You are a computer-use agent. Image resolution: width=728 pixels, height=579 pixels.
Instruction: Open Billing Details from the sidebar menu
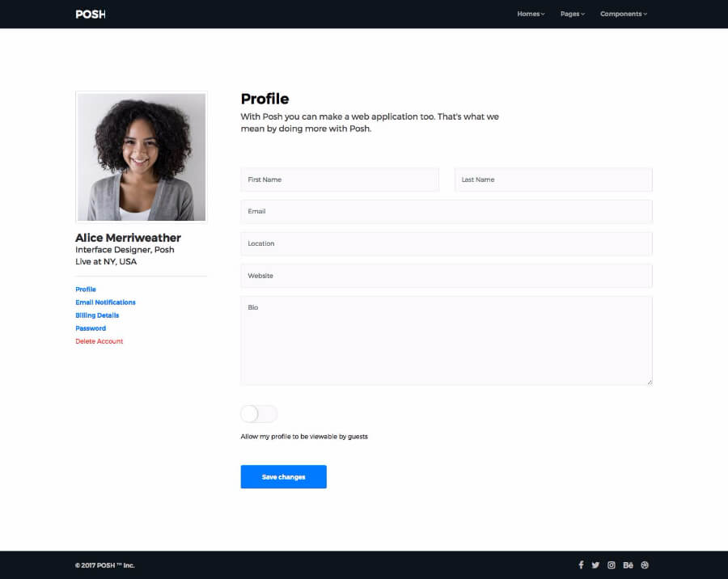point(97,315)
